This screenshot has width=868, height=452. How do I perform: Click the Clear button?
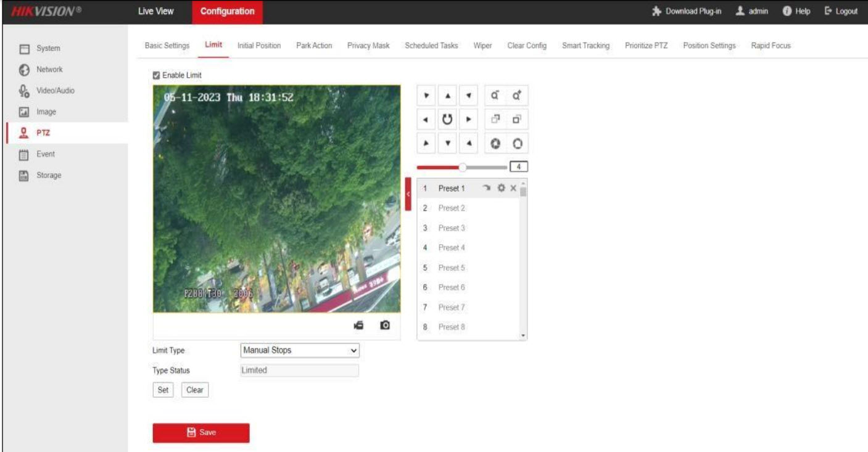pyautogui.click(x=195, y=390)
